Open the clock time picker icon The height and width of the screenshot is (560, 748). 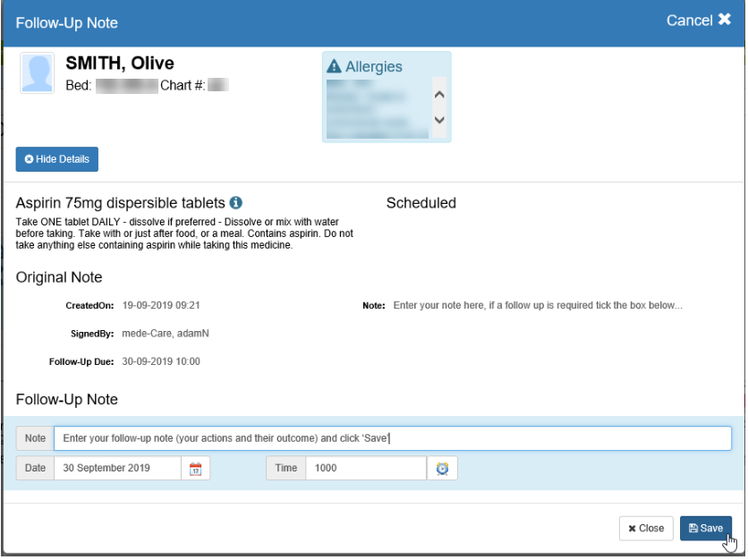click(x=442, y=469)
